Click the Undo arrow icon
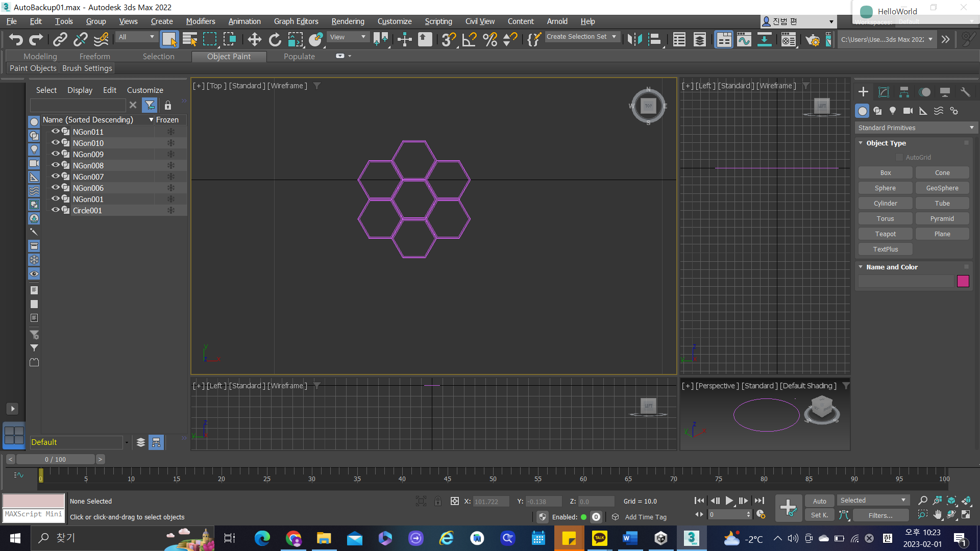980x551 pixels. 15,39
